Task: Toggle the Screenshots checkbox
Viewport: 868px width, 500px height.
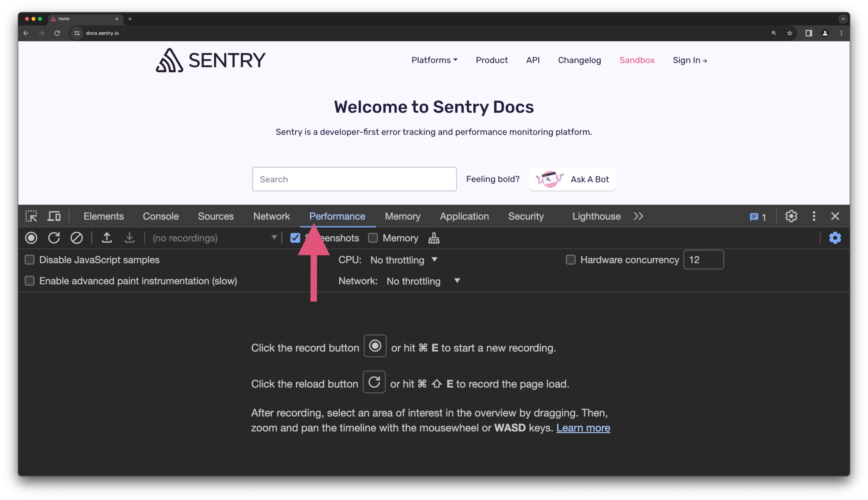Action: pos(295,238)
